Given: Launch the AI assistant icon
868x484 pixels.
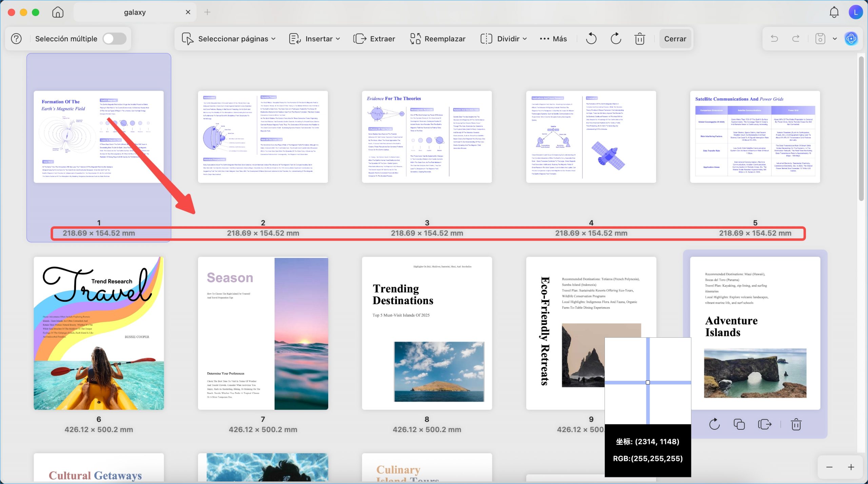Looking at the screenshot, I should [852, 38].
